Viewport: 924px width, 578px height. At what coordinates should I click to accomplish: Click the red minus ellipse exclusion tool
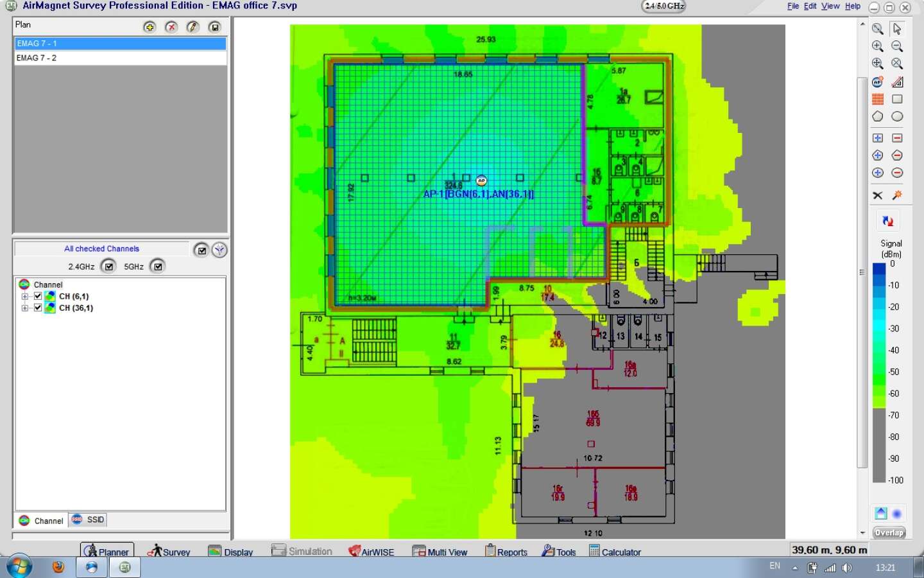[897, 173]
